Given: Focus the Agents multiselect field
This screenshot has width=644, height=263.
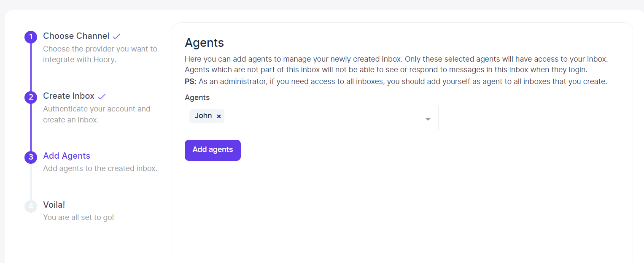Looking at the screenshot, I should coord(312,118).
